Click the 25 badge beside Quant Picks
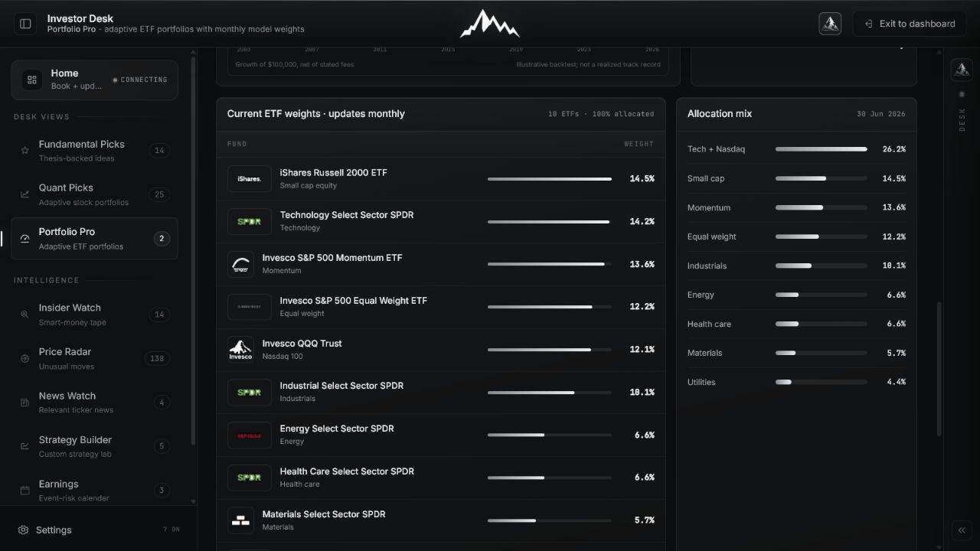The height and width of the screenshot is (551, 980). click(159, 194)
